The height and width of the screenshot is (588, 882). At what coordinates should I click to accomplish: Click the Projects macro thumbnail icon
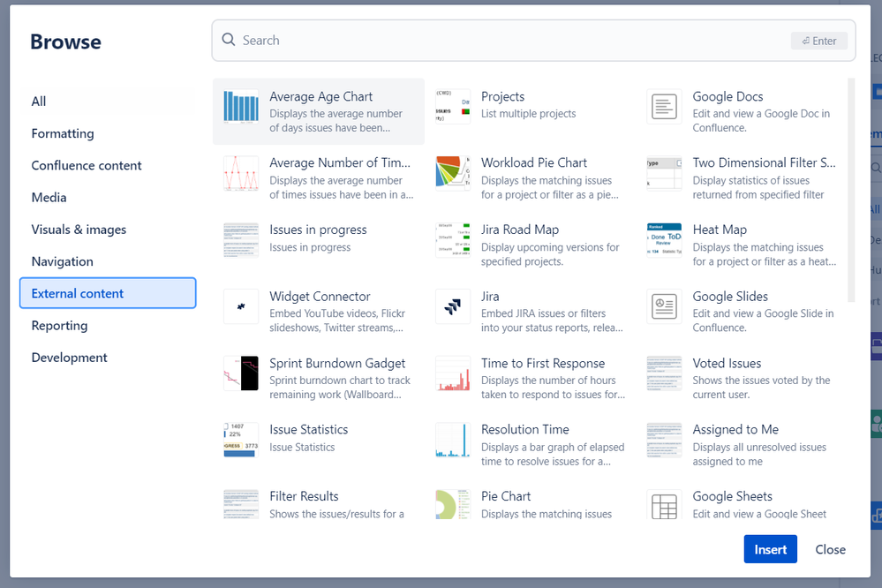(x=453, y=106)
